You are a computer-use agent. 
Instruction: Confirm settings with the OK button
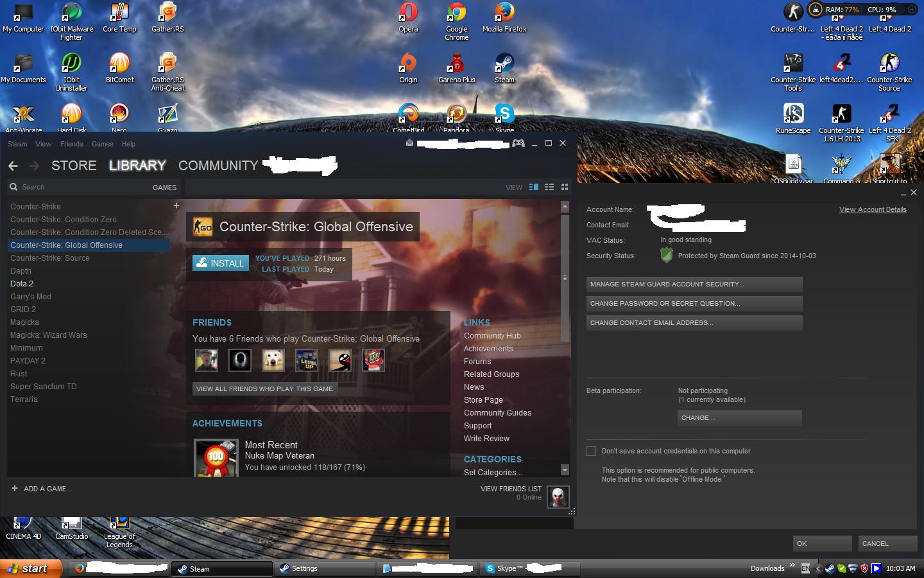point(822,543)
